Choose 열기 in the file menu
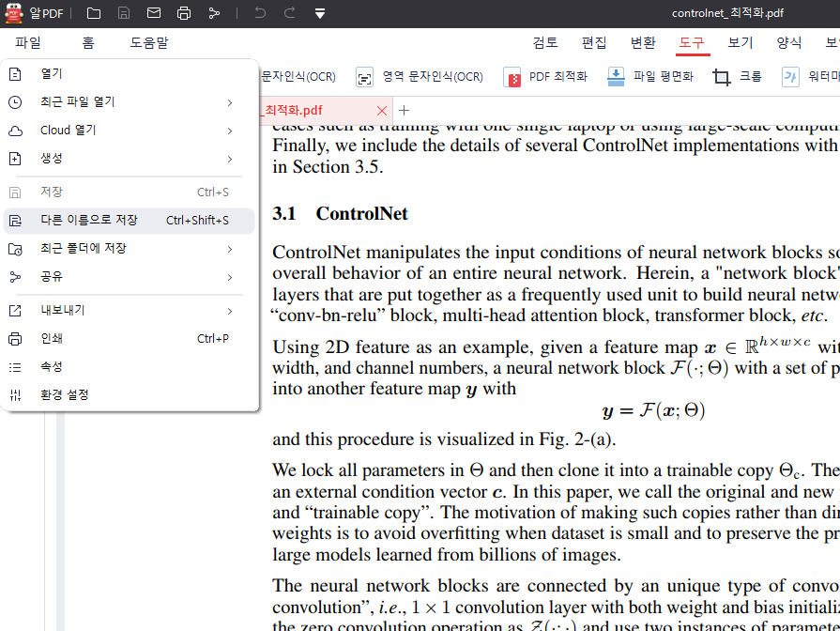This screenshot has height=631, width=840. 129,74
